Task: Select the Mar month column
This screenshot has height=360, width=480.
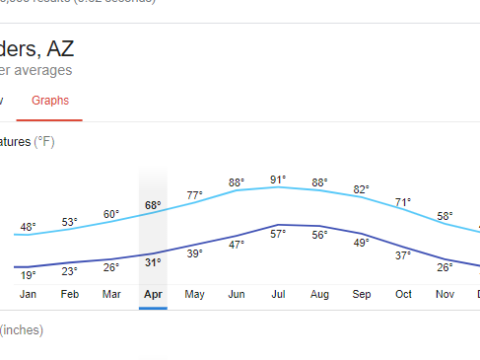Action: pyautogui.click(x=111, y=294)
